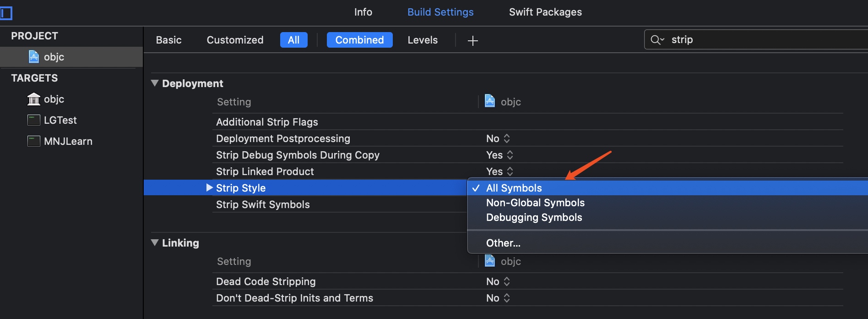Collapse the Deployment section
Image resolution: width=868 pixels, height=319 pixels.
(x=155, y=83)
